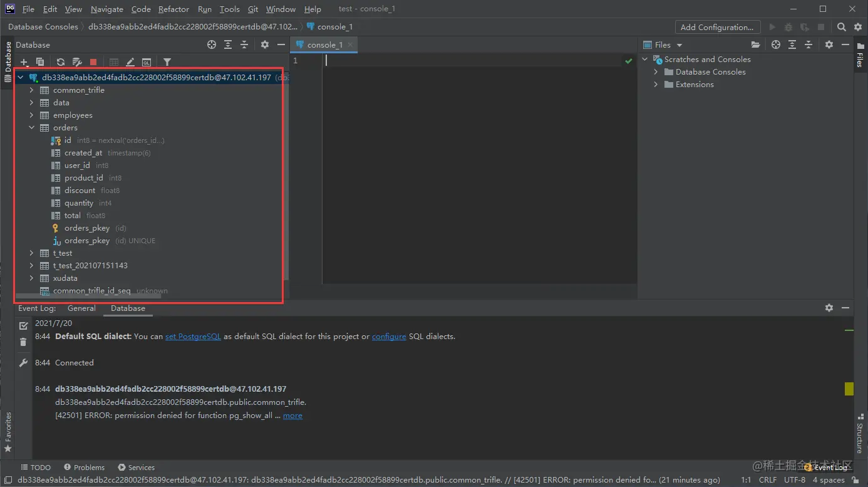
Task: Click the 'configure' SQL dialects link
Action: pos(389,337)
